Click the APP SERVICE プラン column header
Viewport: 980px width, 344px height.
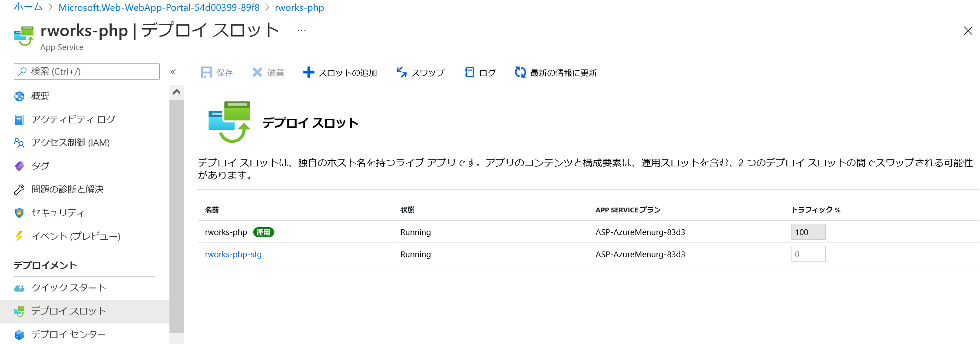(x=628, y=210)
